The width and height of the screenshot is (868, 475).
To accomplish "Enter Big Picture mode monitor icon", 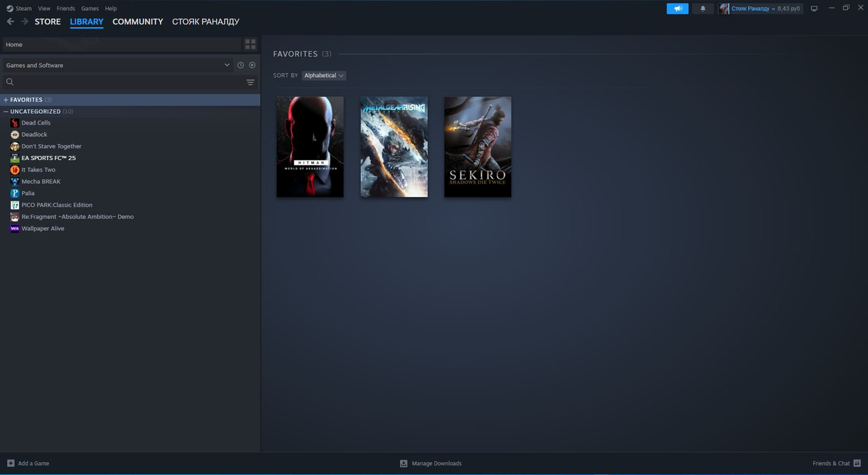I will (x=814, y=9).
